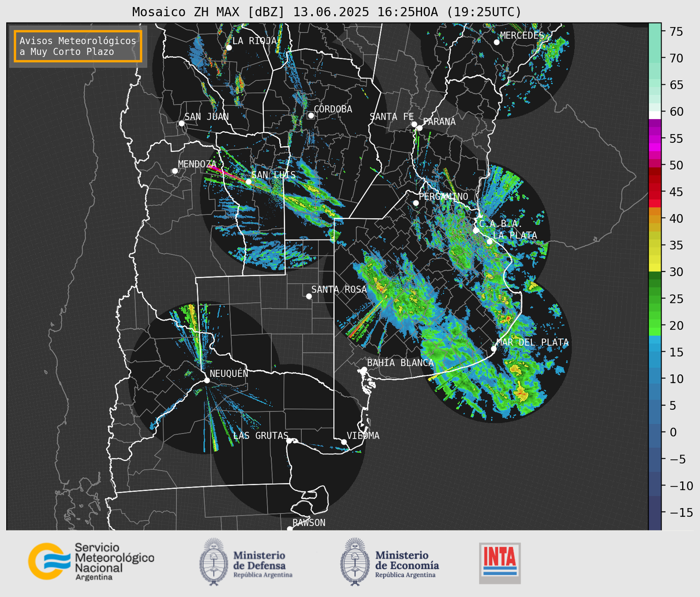
Task: Click the PERGAMINO city marker dot
Action: click(416, 203)
